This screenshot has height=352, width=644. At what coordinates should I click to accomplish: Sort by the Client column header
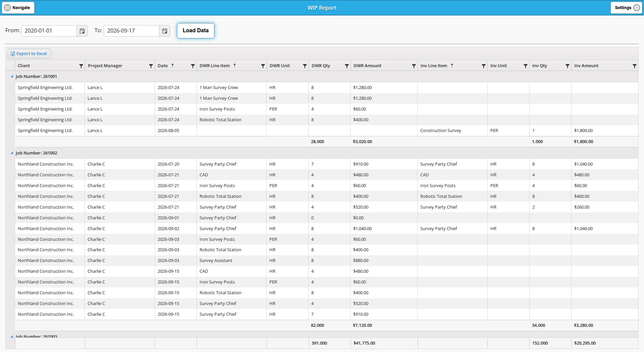tap(24, 66)
